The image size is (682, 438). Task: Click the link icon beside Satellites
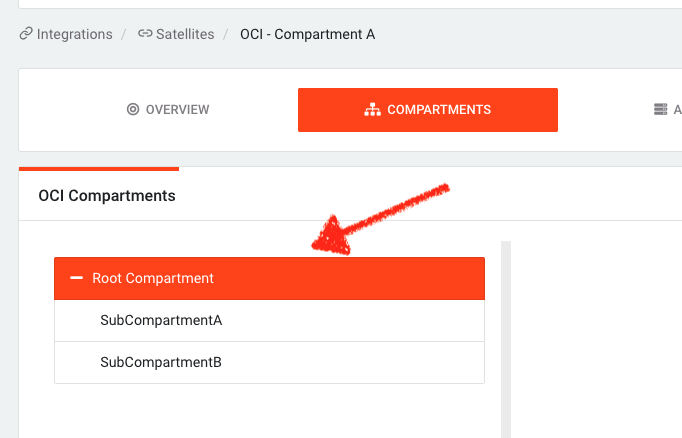click(x=145, y=33)
